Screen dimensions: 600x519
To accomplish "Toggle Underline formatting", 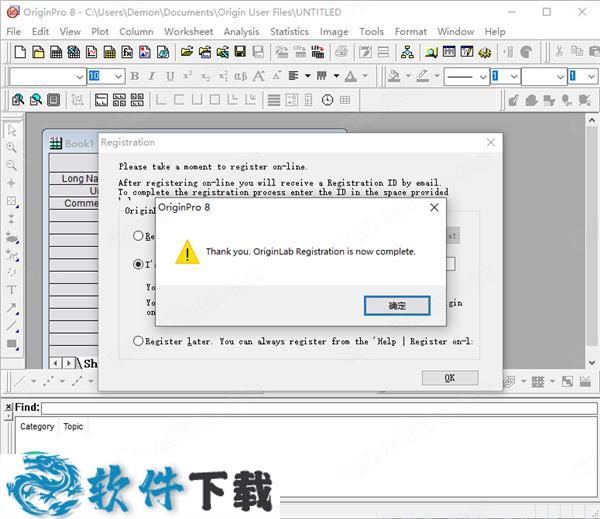I will pyautogui.click(x=170, y=76).
